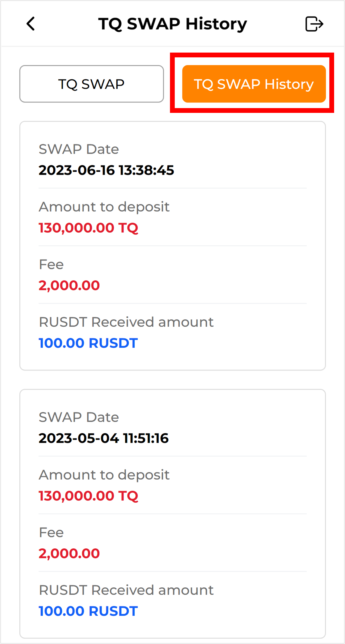Click the 2,000.00 fee in June 16 entry
The height and width of the screenshot is (644, 345).
point(69,285)
